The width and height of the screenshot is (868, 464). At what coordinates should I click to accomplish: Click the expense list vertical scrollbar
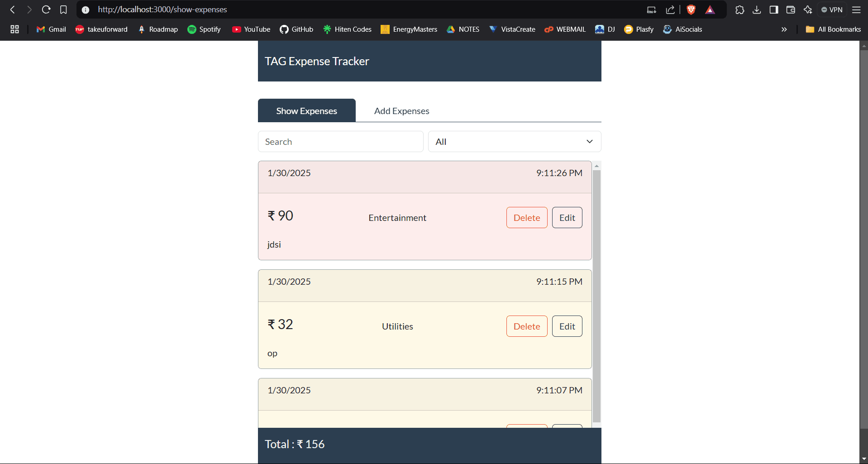[x=596, y=294]
